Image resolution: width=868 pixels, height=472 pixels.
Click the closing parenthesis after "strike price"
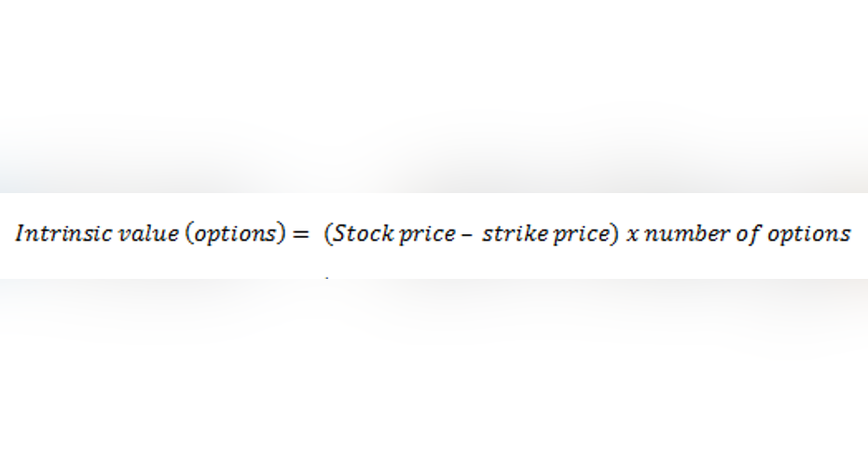(x=614, y=234)
